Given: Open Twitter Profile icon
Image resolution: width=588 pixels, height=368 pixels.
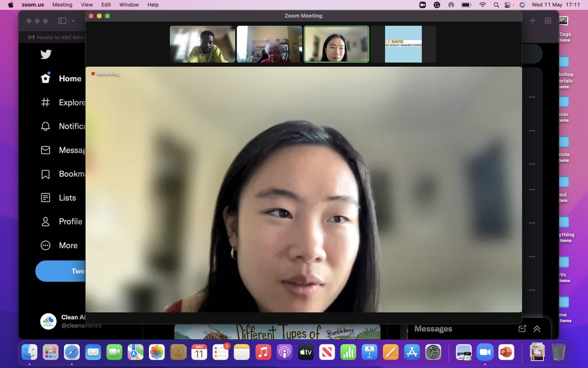Looking at the screenshot, I should point(46,222).
